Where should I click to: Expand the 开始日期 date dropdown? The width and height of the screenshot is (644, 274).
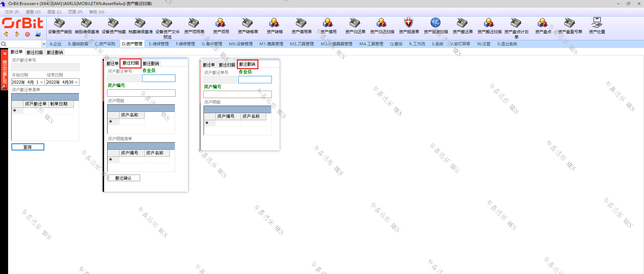42,82
